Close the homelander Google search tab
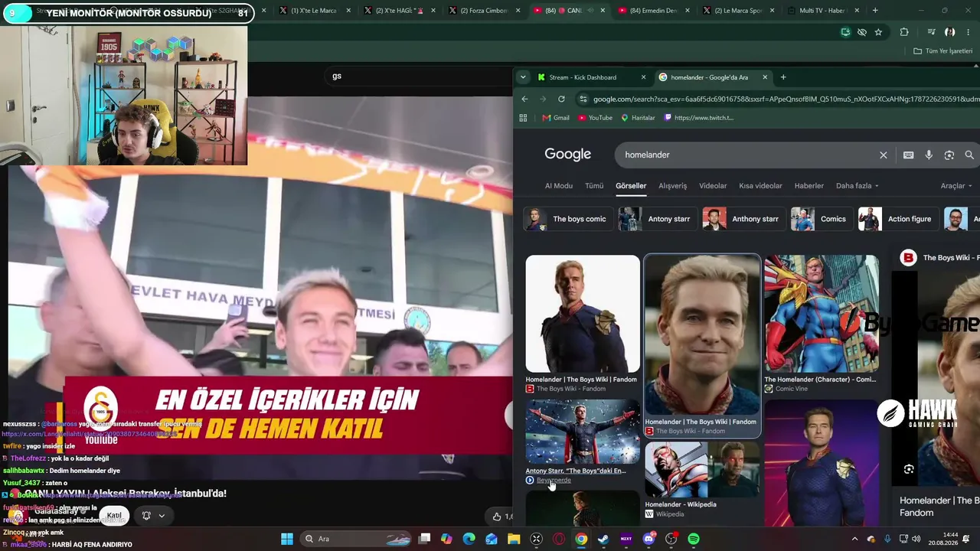980x551 pixels. click(765, 77)
